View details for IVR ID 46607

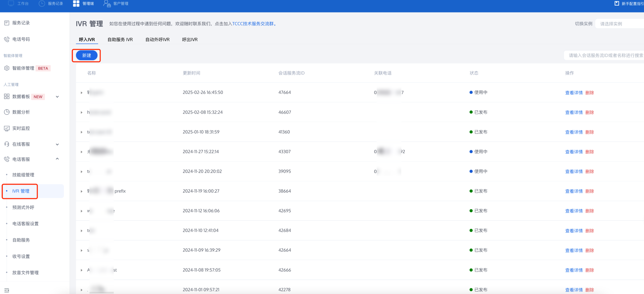574,112
